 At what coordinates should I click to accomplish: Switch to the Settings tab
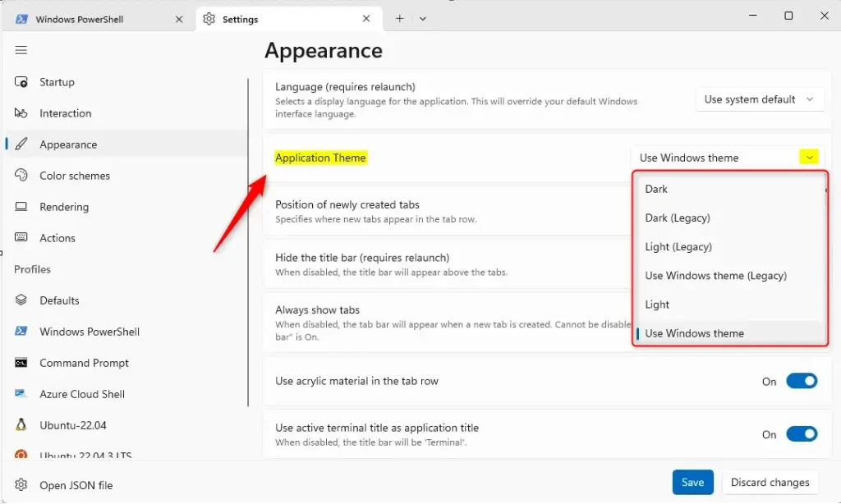[288, 19]
